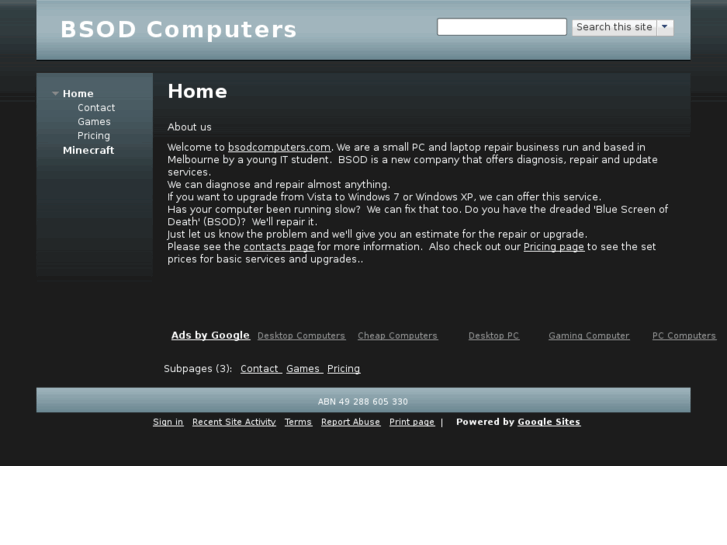Click the site search text field
The image size is (727, 545).
[502, 27]
